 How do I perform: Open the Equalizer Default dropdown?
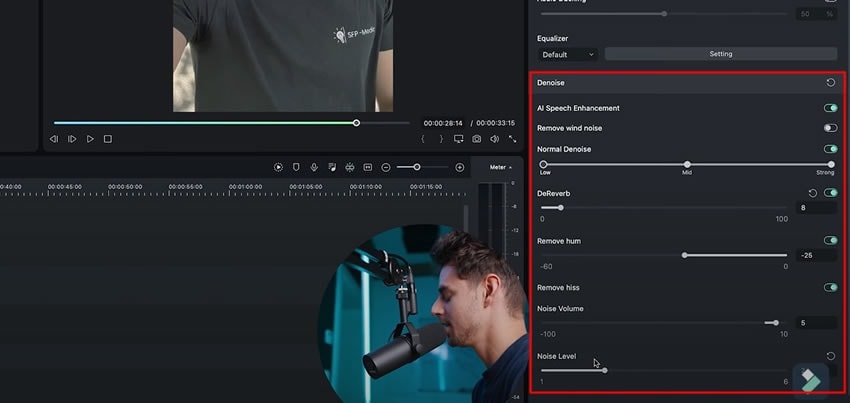point(568,54)
